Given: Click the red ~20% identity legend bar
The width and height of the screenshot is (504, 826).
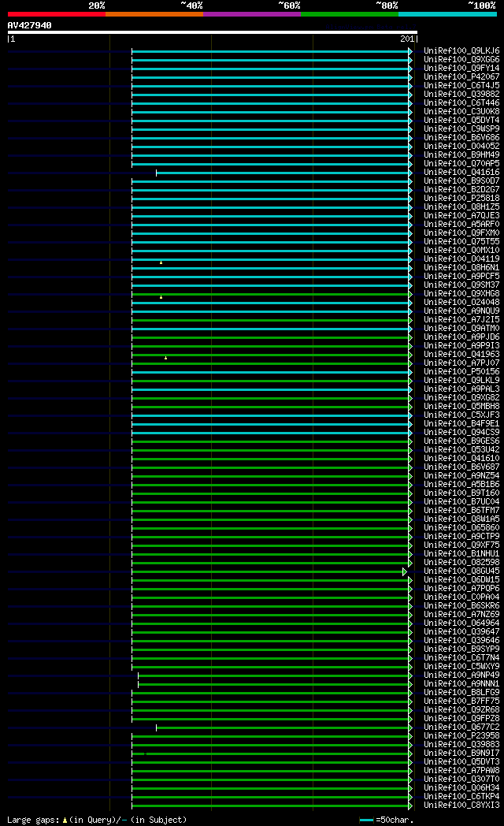Looking at the screenshot, I should coord(56,14).
